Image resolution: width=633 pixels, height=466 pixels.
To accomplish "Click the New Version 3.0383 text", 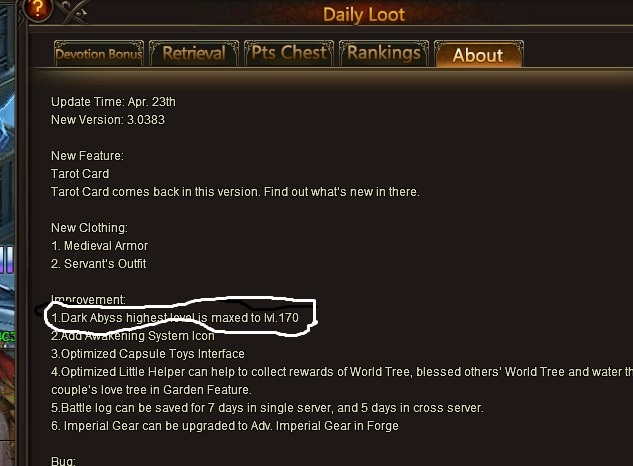I will pyautogui.click(x=108, y=120).
